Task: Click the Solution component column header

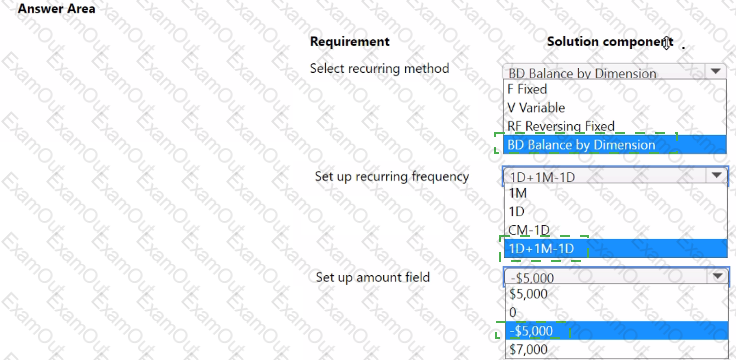Action: point(610,42)
